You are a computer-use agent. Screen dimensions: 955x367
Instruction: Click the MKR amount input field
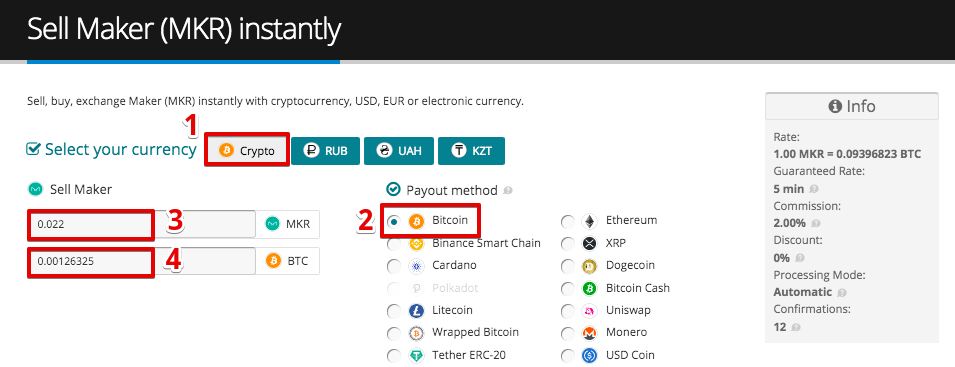click(x=142, y=225)
